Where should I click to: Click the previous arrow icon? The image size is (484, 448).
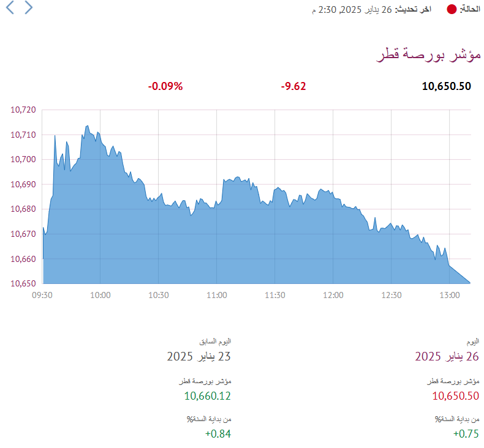10,7
